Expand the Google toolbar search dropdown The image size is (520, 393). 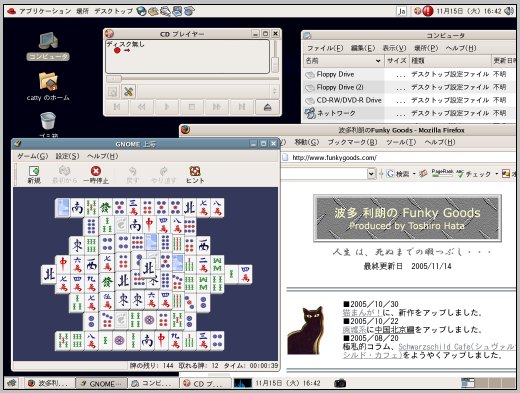tap(371, 174)
